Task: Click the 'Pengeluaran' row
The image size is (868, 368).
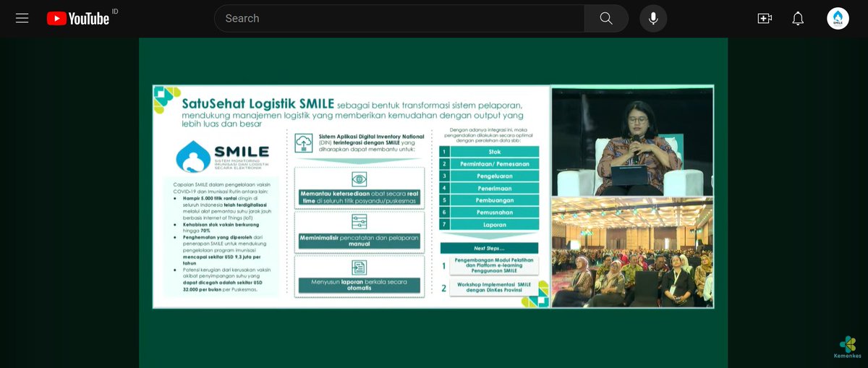Action: tap(490, 176)
